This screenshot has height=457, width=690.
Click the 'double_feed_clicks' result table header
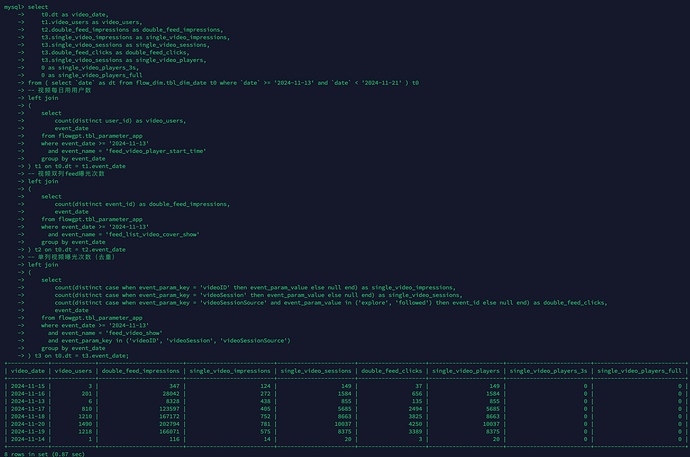392,371
